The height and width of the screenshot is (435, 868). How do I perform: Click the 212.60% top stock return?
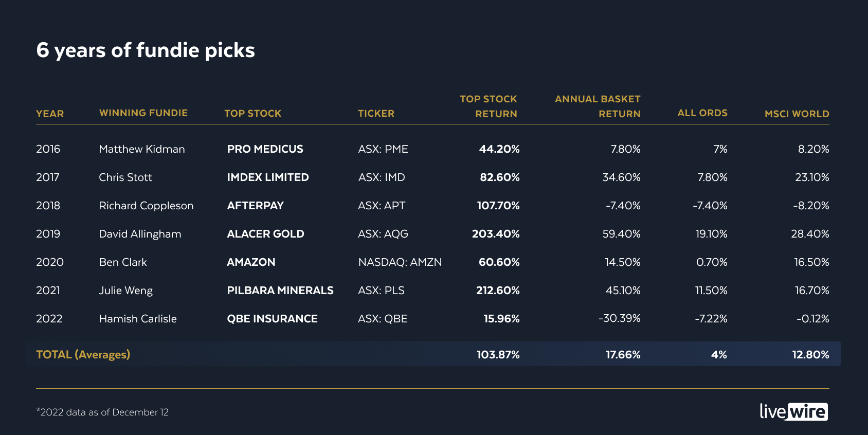click(x=497, y=291)
